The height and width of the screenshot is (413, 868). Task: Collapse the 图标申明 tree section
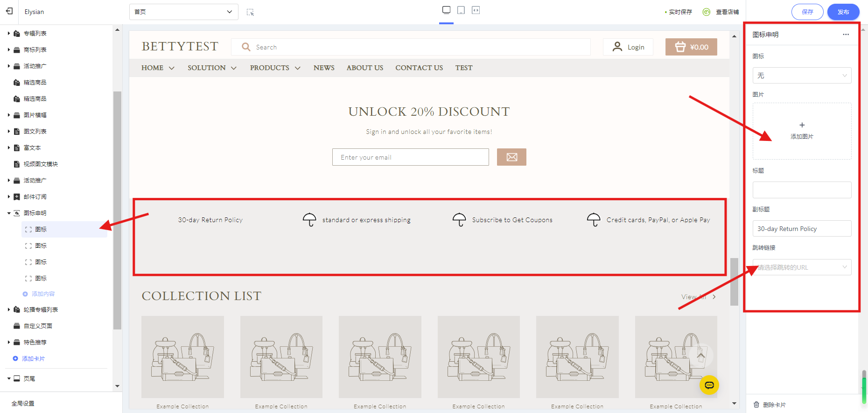9,213
